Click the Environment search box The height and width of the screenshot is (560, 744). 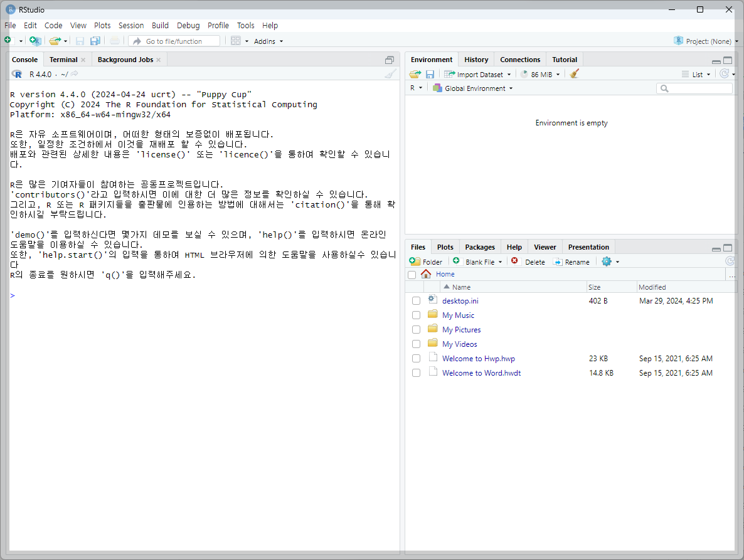point(694,88)
